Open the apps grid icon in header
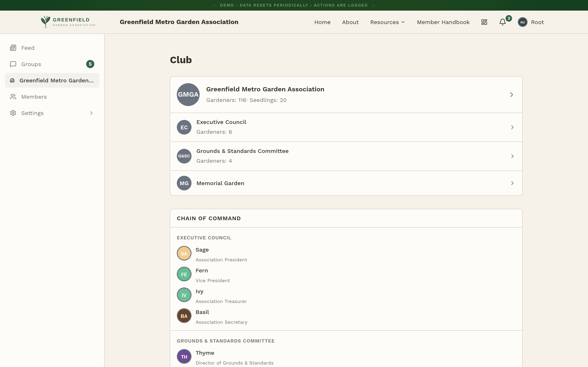This screenshot has width=588, height=367. pyautogui.click(x=484, y=22)
